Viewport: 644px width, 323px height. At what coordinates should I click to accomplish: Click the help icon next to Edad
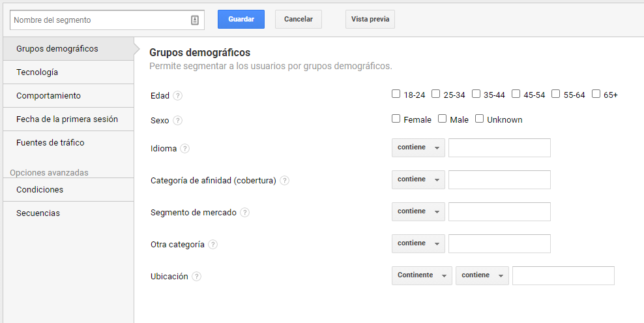177,96
